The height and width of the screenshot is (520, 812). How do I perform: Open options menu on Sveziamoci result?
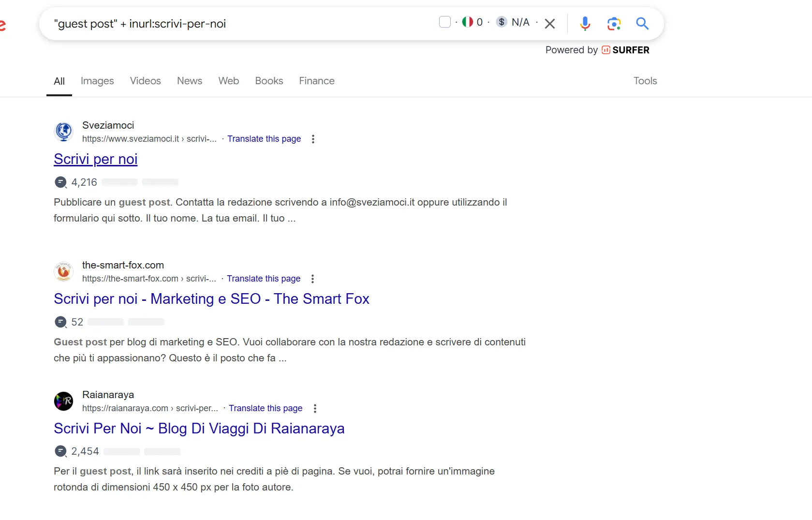click(x=313, y=139)
